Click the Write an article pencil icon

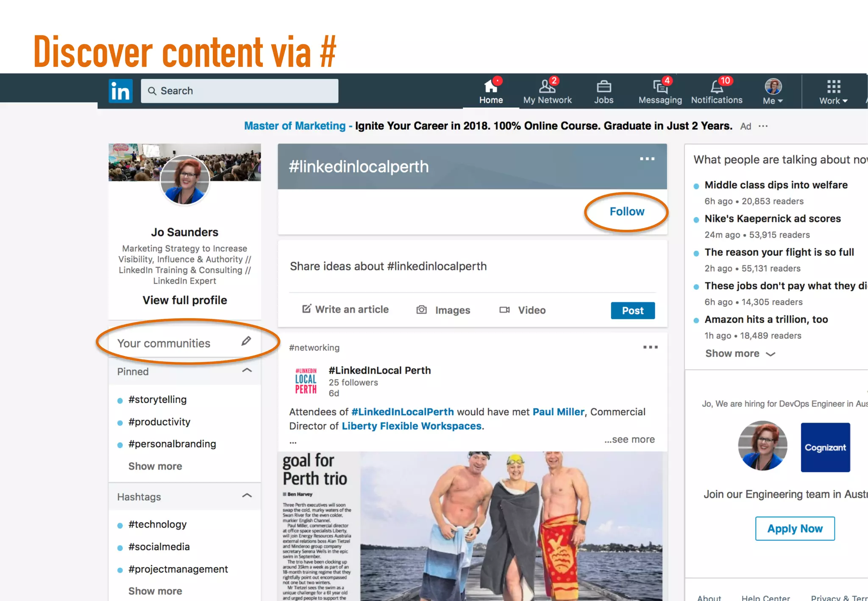pos(306,309)
